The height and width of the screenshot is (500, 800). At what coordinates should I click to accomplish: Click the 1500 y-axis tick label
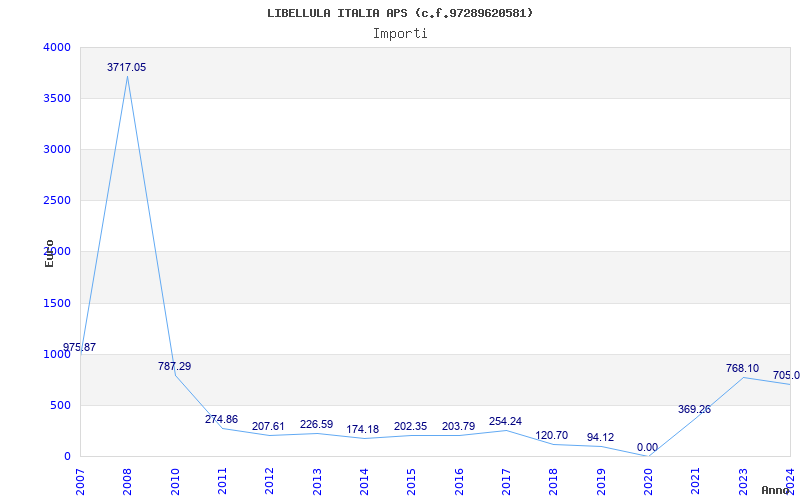(57, 304)
